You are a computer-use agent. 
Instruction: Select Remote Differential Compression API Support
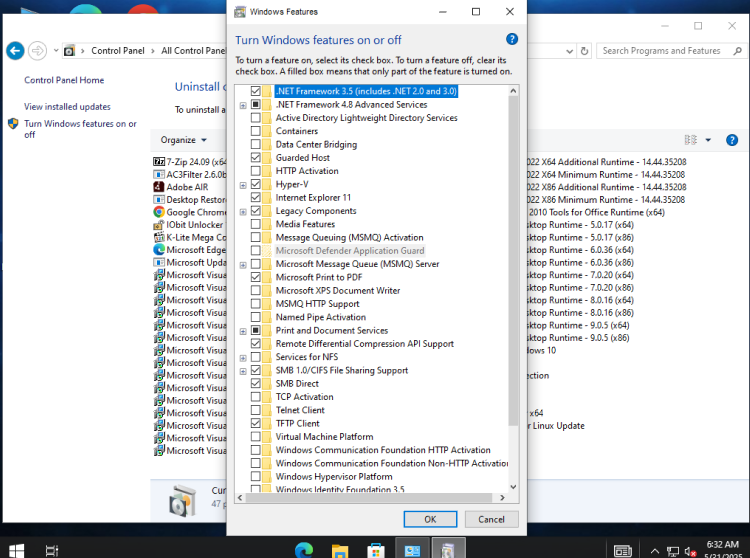click(x=364, y=344)
